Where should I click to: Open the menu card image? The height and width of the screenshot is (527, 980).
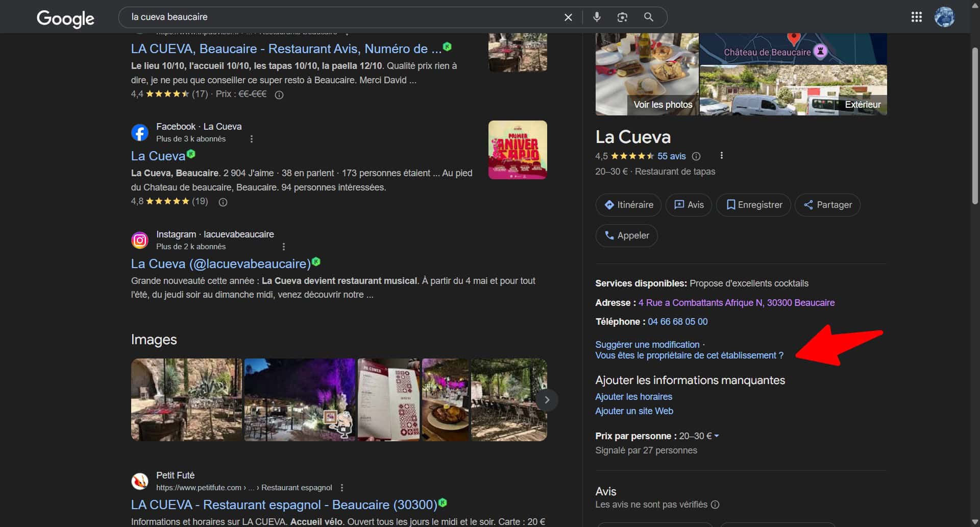click(388, 400)
